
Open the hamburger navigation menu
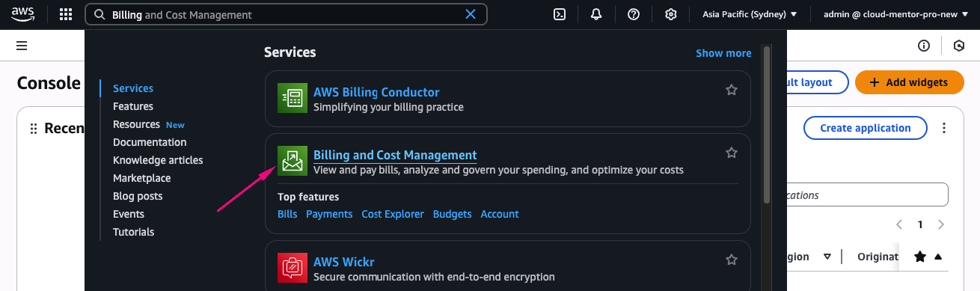coord(22,46)
